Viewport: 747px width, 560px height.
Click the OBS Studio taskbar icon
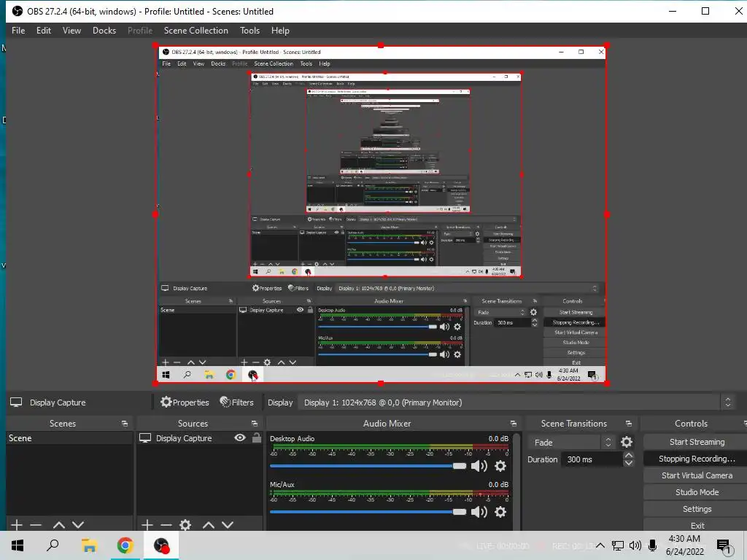[x=161, y=545]
